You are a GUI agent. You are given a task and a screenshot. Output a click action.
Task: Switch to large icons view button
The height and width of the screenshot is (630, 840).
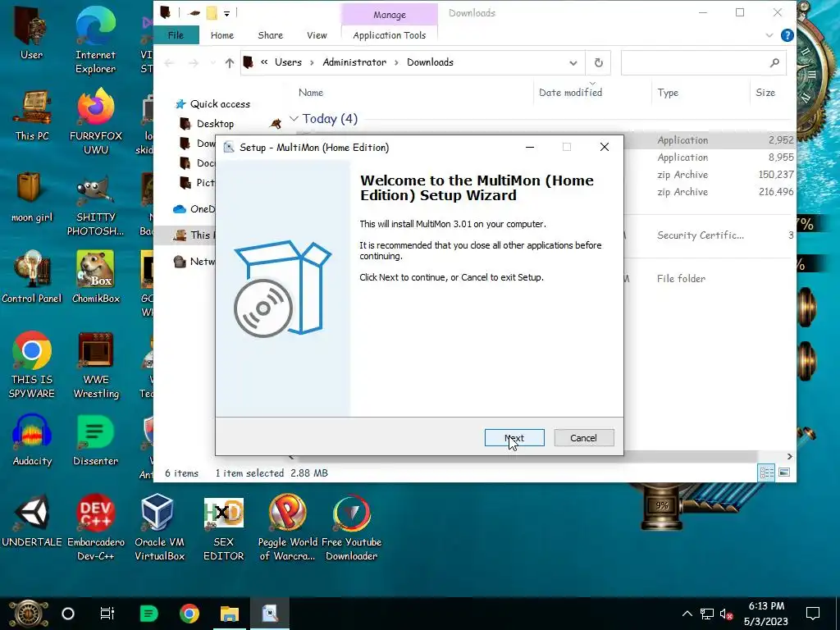pos(783,472)
